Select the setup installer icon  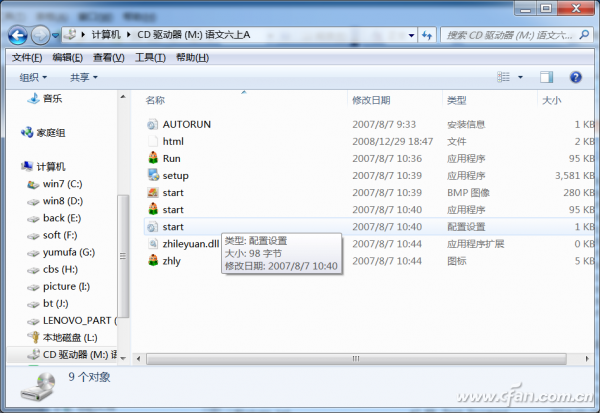153,175
